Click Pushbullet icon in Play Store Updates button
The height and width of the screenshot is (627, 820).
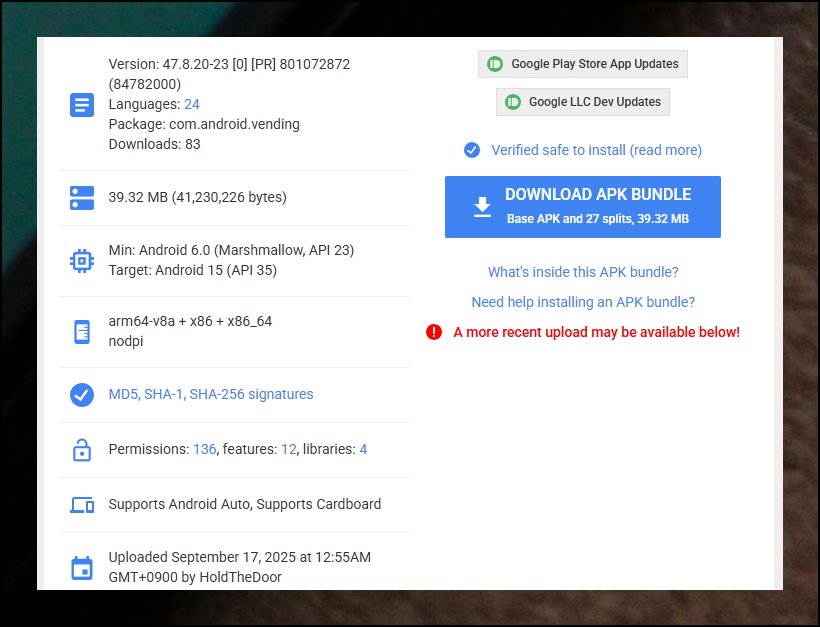pyautogui.click(x=495, y=64)
